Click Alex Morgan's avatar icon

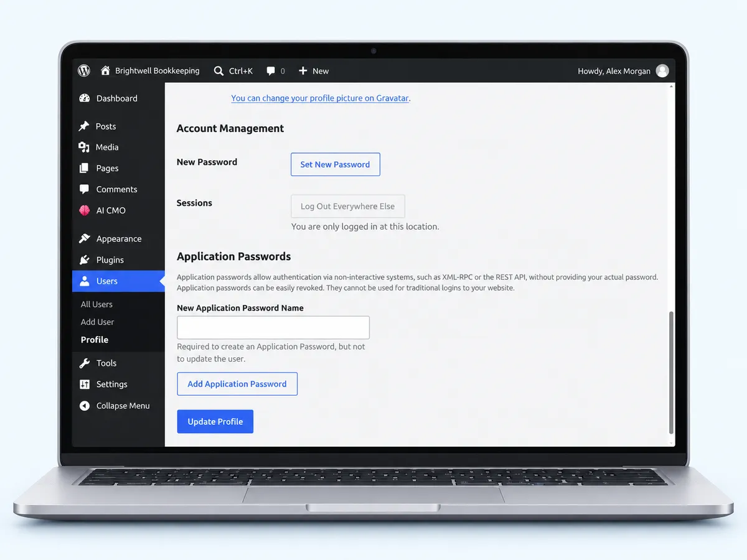tap(662, 71)
